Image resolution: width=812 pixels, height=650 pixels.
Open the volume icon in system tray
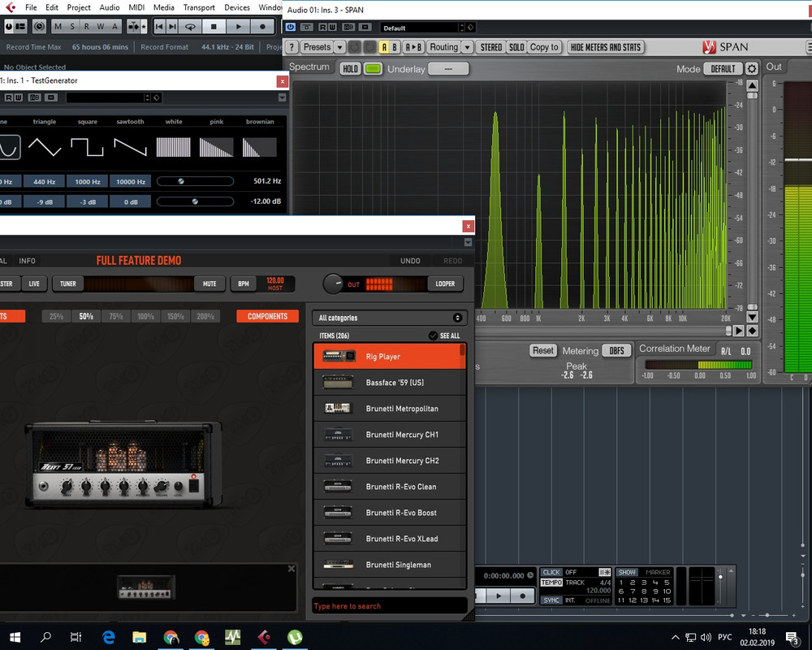point(706,637)
